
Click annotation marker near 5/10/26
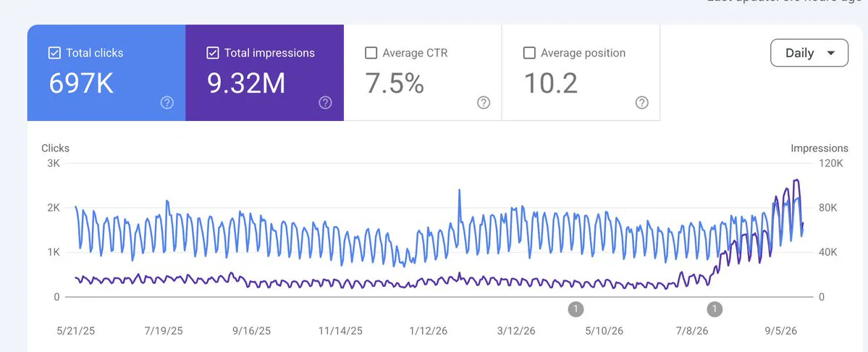(x=576, y=309)
